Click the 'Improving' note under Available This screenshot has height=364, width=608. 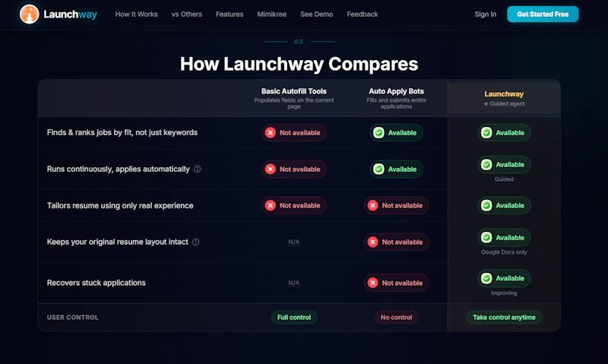click(504, 293)
